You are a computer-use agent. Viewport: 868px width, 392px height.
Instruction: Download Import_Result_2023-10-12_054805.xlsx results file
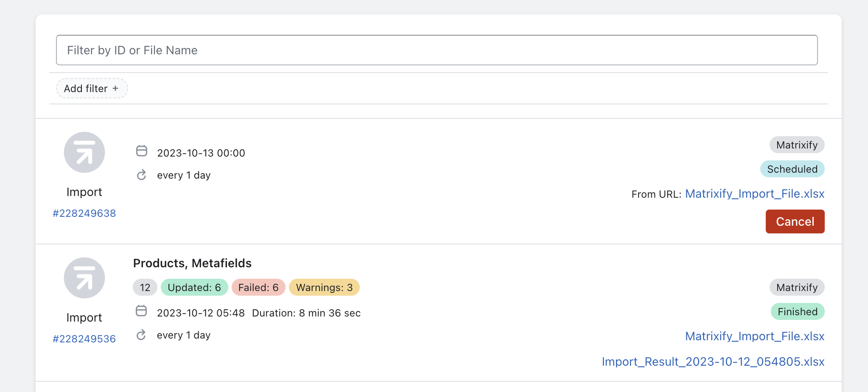click(x=713, y=361)
